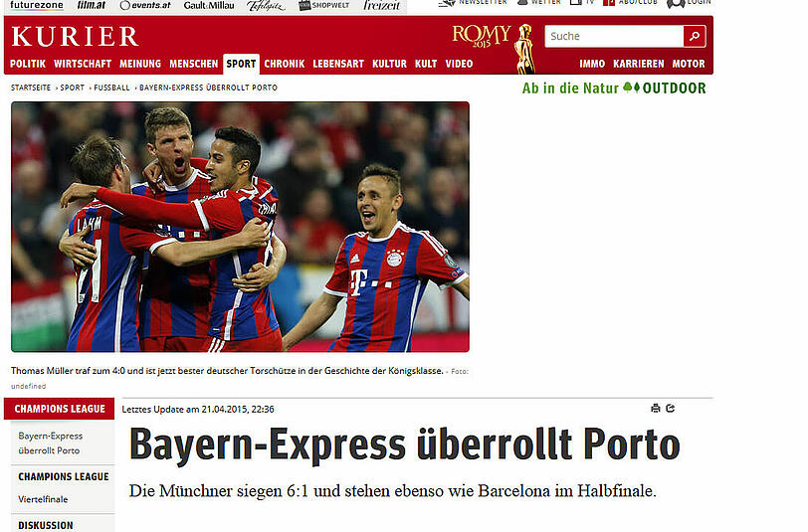Viewport: 808px width, 532px height.
Task: Open the Kultur section
Action: (x=390, y=64)
